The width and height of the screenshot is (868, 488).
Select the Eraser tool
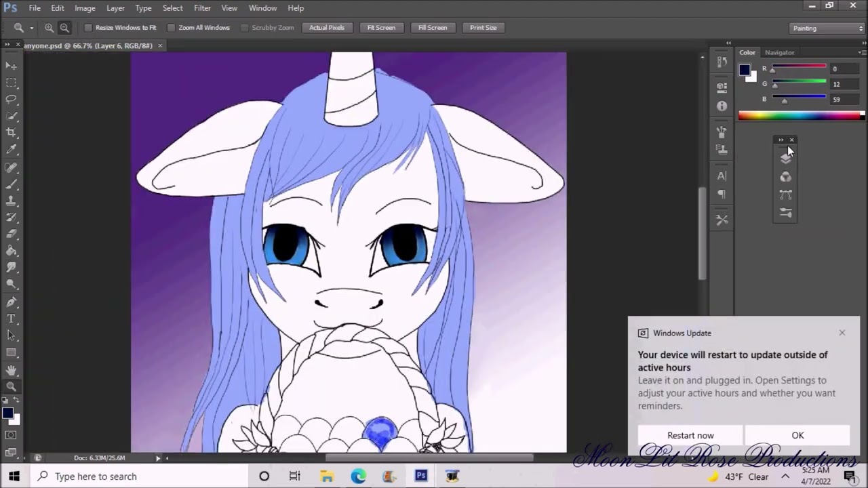click(12, 234)
